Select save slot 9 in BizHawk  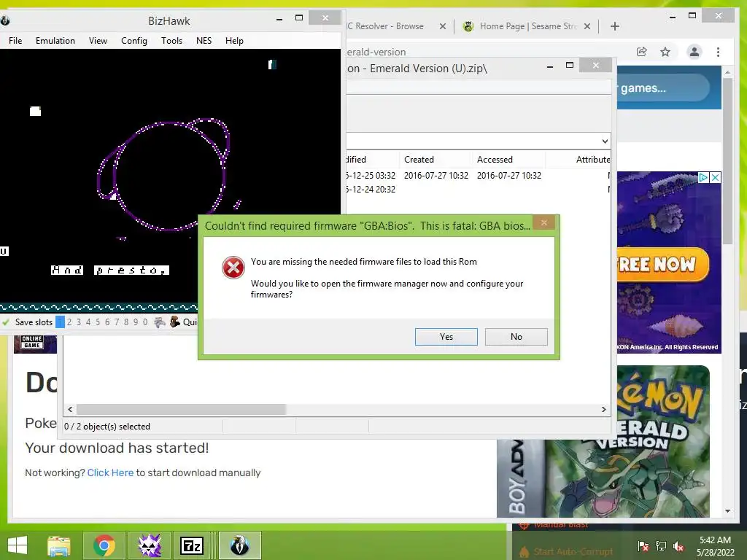coord(136,322)
